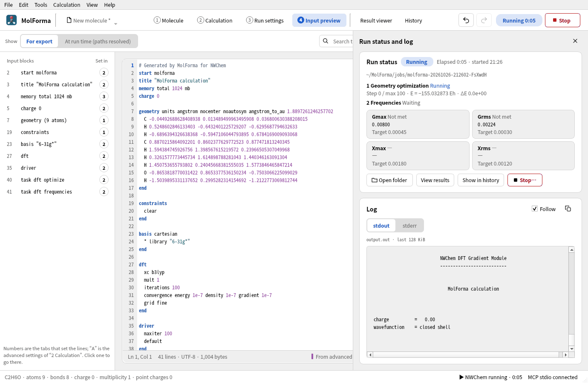
Task: Click the Stop… button in Run status
Action: tap(525, 180)
